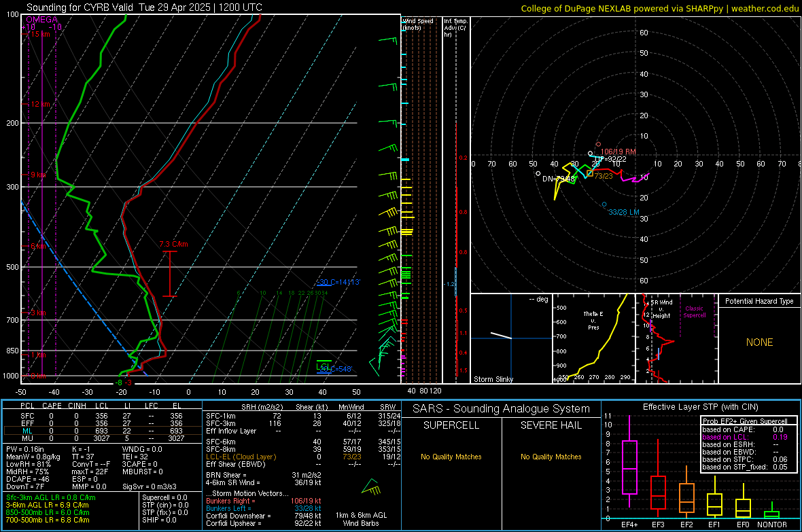Click the Eff Shear (EBWD) row
802x532 pixels.
[303, 465]
